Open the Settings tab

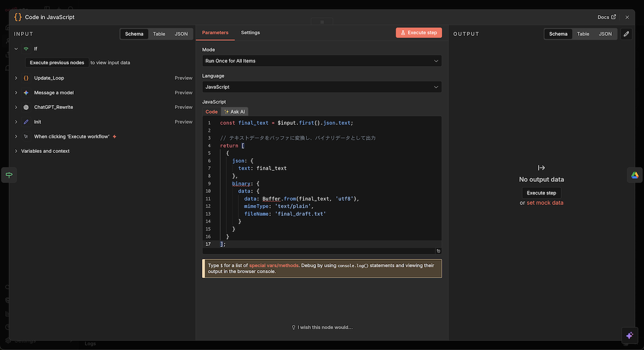pyautogui.click(x=250, y=33)
